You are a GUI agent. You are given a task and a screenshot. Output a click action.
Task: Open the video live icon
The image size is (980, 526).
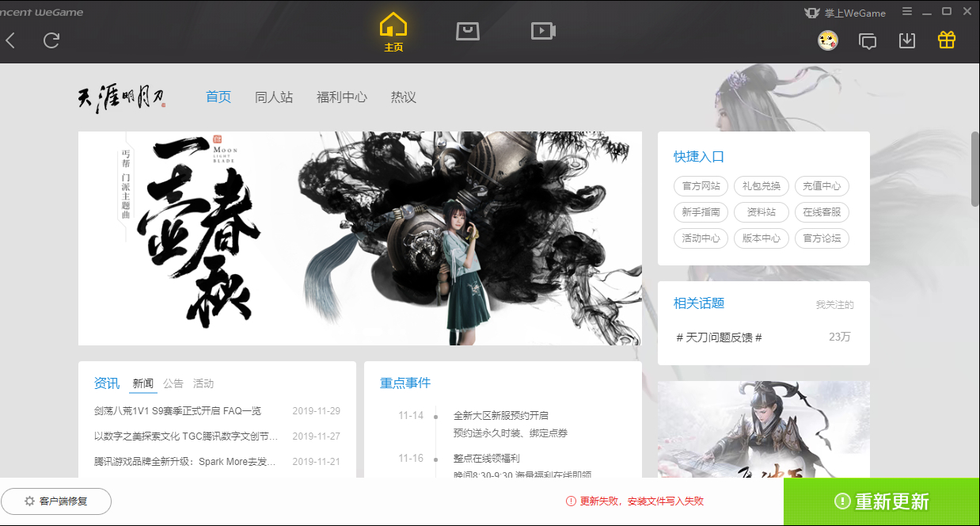point(543,30)
